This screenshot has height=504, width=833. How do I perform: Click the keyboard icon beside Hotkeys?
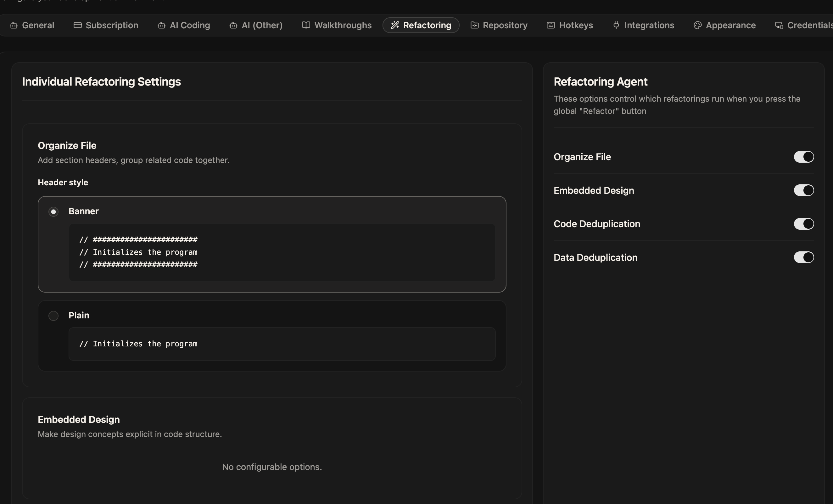[x=551, y=25]
